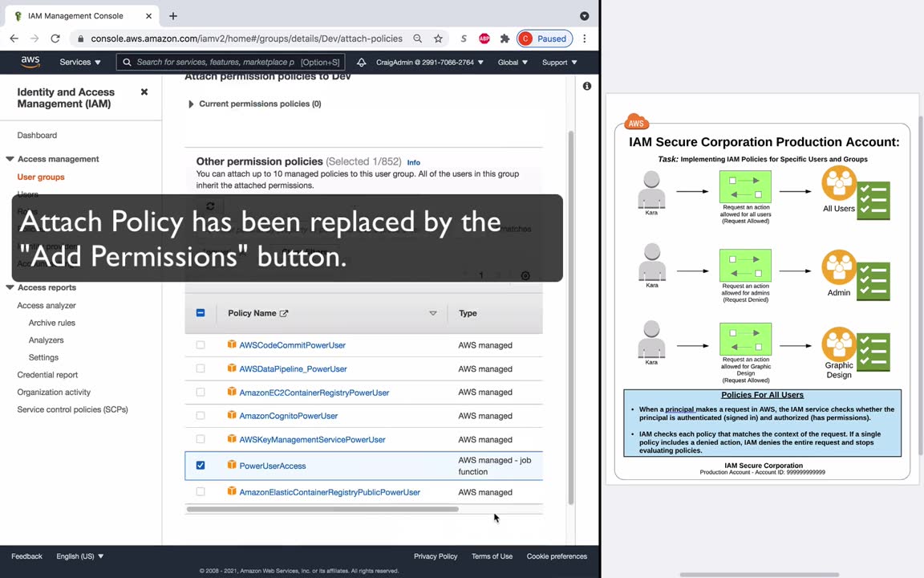The height and width of the screenshot is (578, 924).
Task: Open the Privacy Policy footer link
Action: coord(436,556)
